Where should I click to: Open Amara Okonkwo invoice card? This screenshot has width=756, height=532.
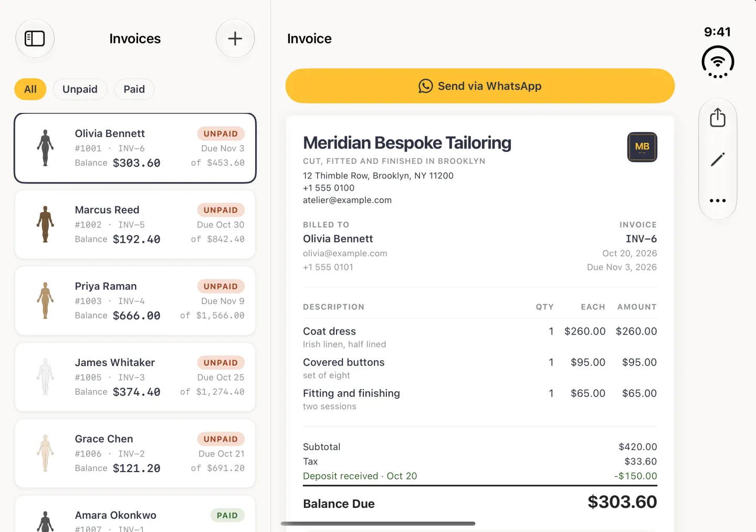[135, 514]
